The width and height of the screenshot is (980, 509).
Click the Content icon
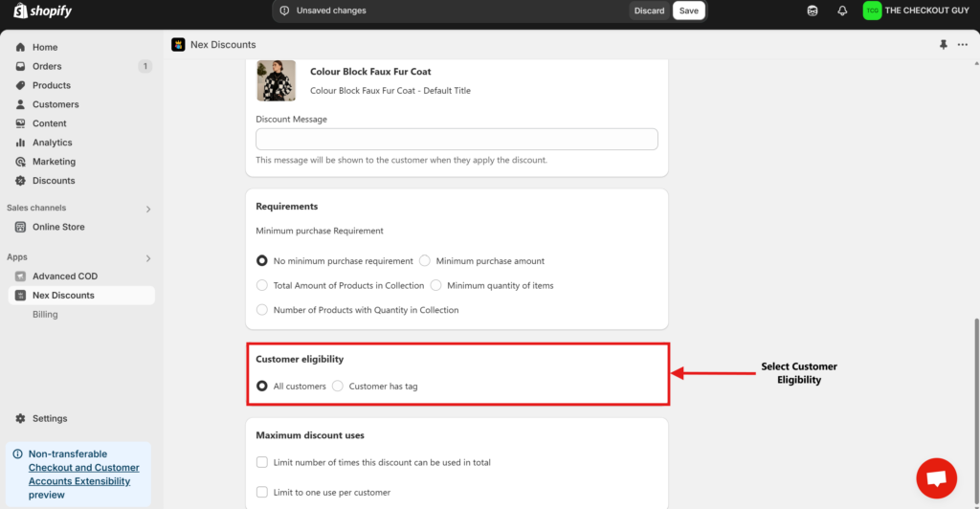(x=21, y=123)
